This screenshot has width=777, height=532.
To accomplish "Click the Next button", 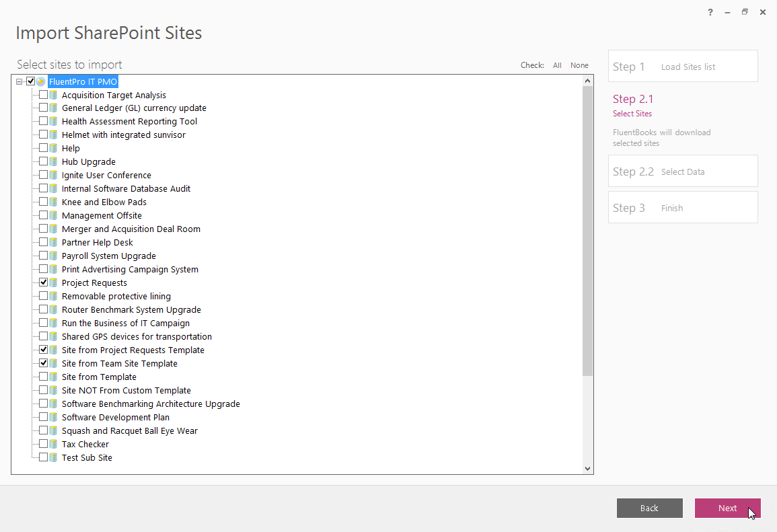I will [727, 508].
